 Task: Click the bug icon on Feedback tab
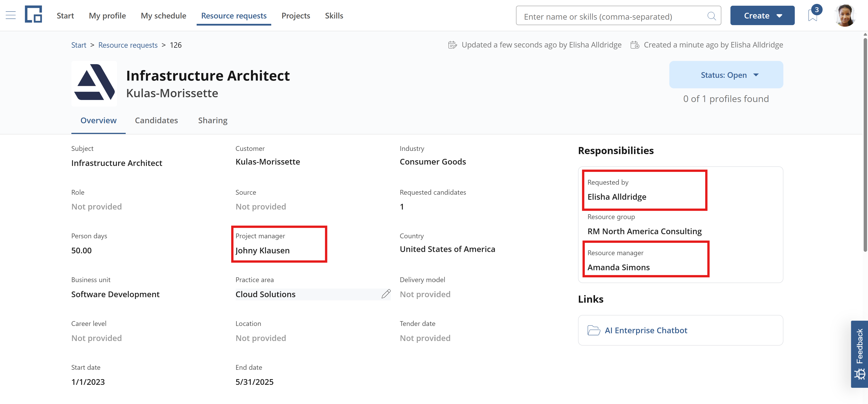pyautogui.click(x=860, y=374)
